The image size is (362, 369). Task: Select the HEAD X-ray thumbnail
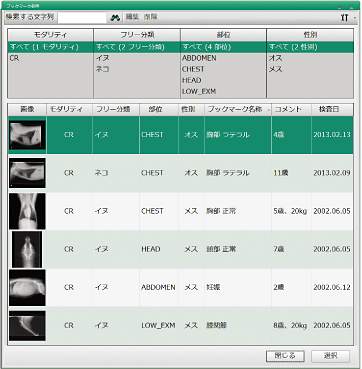[x=27, y=249]
